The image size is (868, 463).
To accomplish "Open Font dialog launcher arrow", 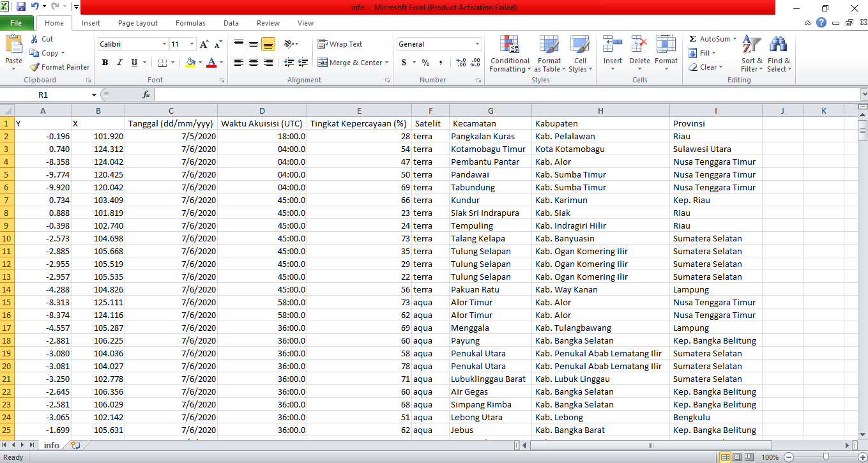I will click(222, 80).
